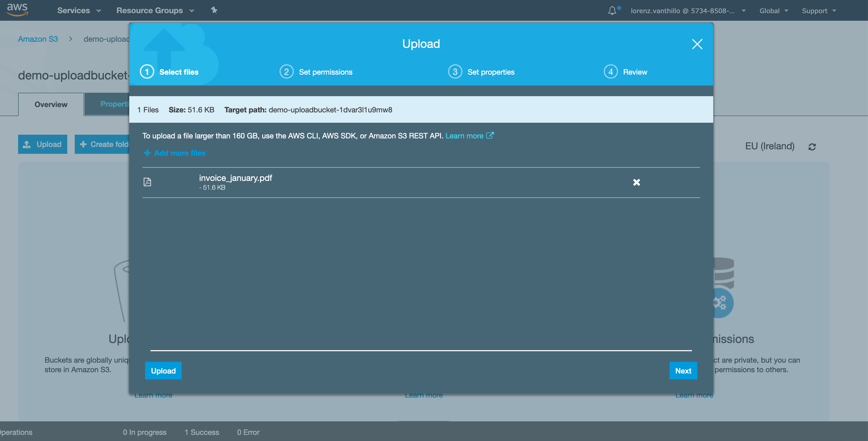868x441 pixels.
Task: Expand the lorenz.vanthillo account menu
Action: (688, 11)
